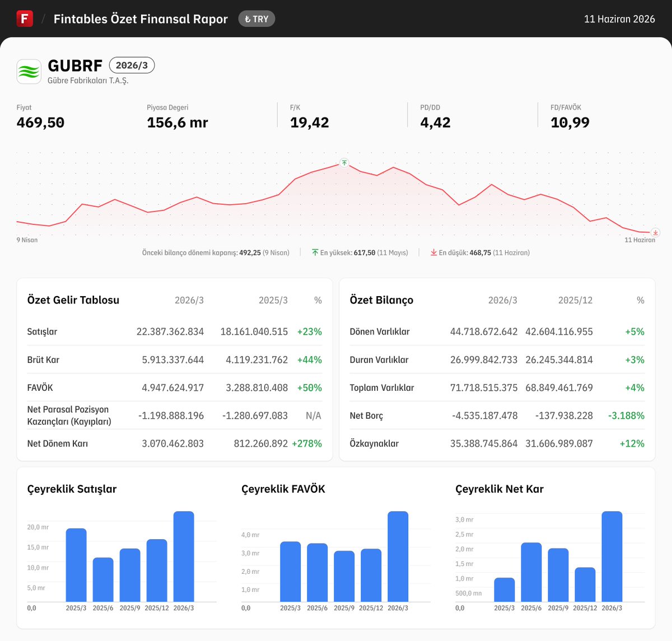This screenshot has width=672, height=641.
Task: Click the F/K value 19,42
Action: click(310, 123)
